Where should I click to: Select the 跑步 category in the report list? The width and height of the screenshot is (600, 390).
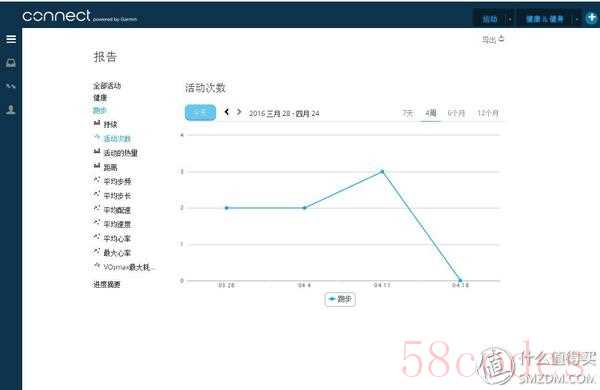(100, 110)
